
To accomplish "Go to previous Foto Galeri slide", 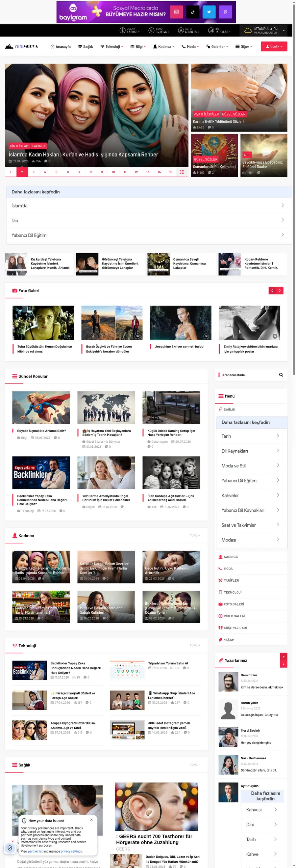I will coord(272,291).
